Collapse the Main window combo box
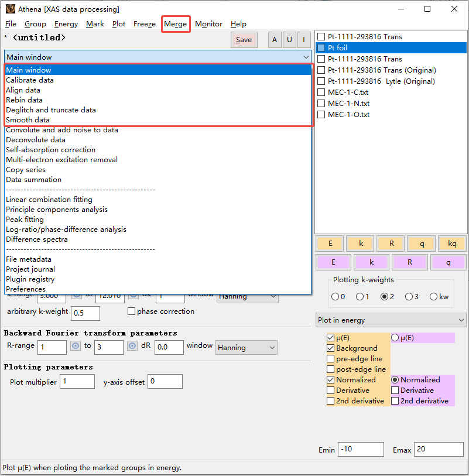The image size is (469, 476). (306, 57)
